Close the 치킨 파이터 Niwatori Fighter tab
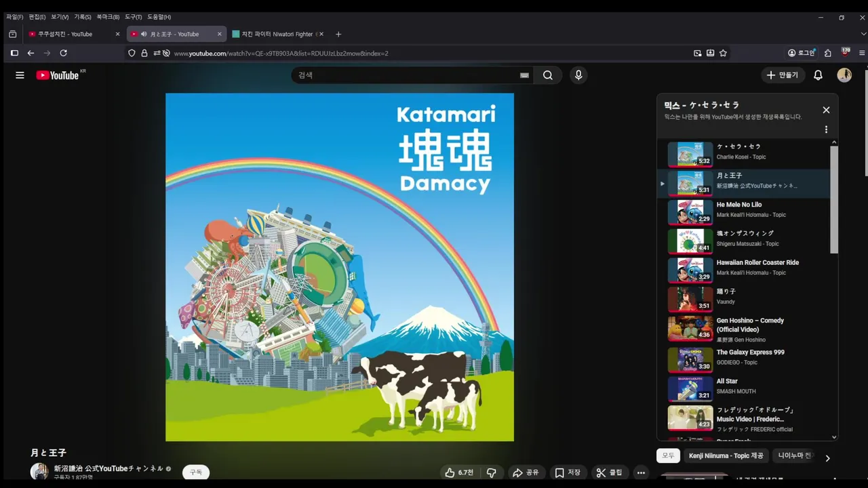Screen dimensions: 868x488 point(321,34)
